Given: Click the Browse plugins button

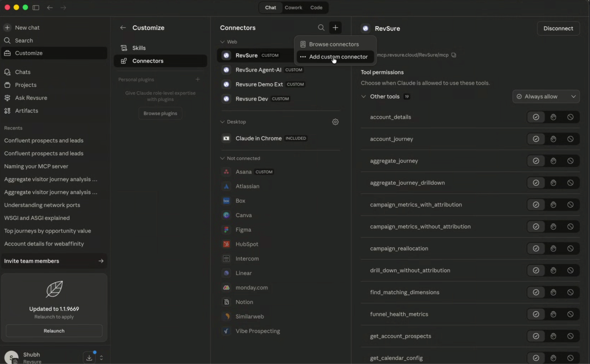Looking at the screenshot, I should (x=160, y=113).
